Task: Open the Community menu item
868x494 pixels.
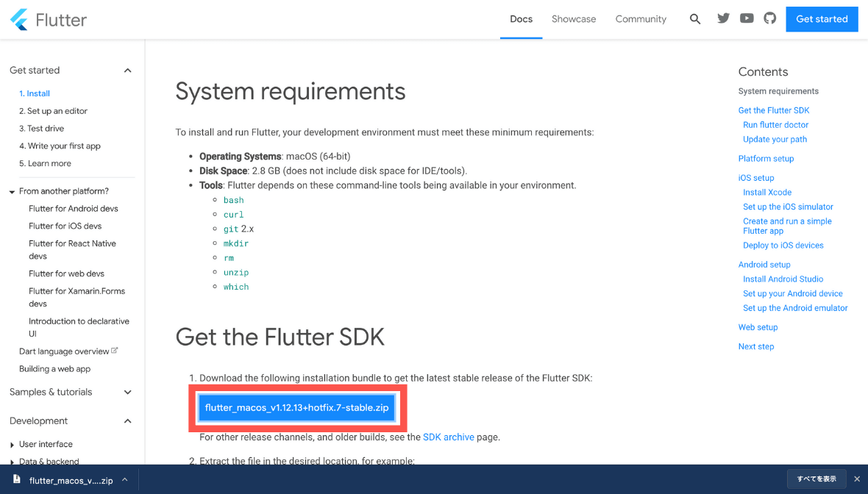Action: coord(640,19)
